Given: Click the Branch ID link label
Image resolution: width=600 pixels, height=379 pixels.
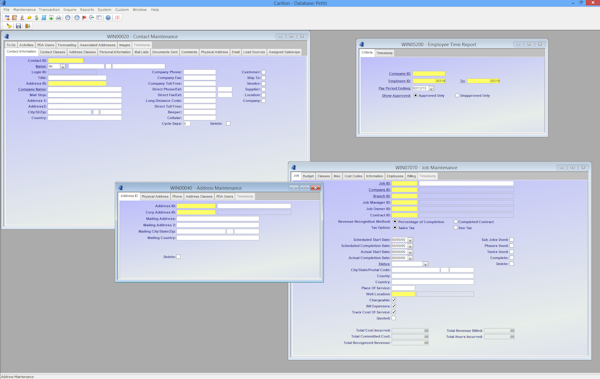Looking at the screenshot, I should click(x=382, y=196).
